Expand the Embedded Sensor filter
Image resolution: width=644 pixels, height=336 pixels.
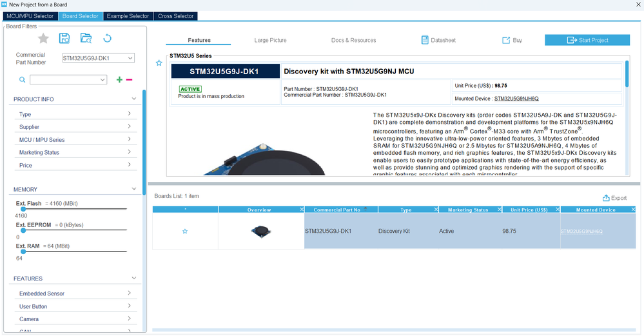(x=130, y=293)
